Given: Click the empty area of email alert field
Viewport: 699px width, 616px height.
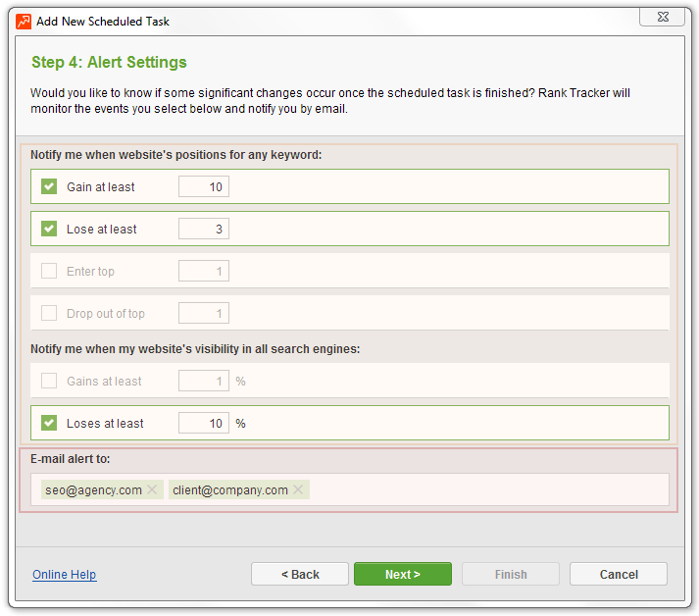Looking at the screenshot, I should 488,489.
